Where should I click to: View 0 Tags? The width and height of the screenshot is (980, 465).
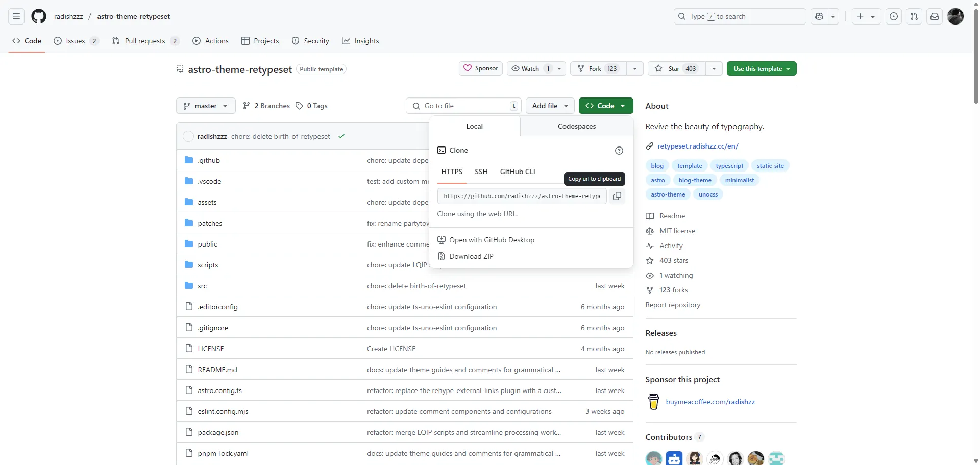pyautogui.click(x=312, y=106)
